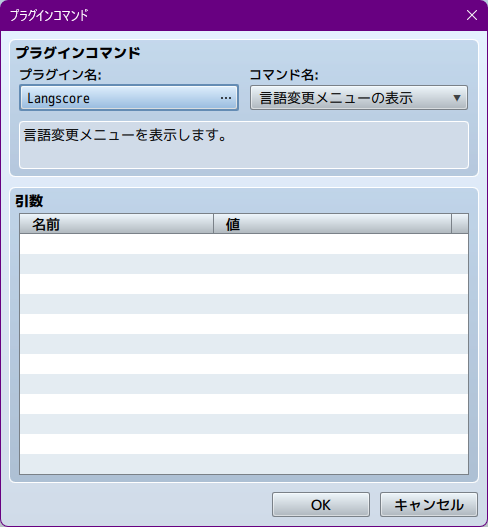Click the キャンセル button
Image resolution: width=488 pixels, height=527 pixels.
429,504
